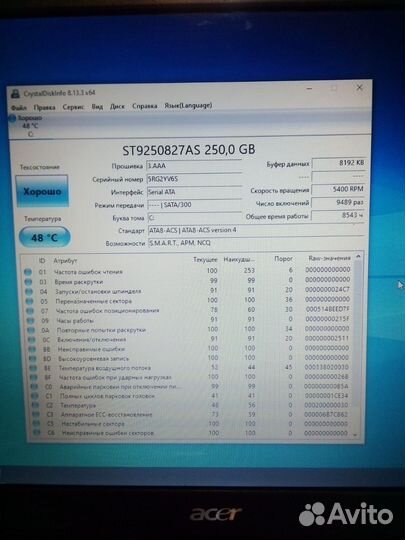This screenshot has height=540, width=405.
Task: Click the status icon of attribute 04
Action: coord(29,292)
